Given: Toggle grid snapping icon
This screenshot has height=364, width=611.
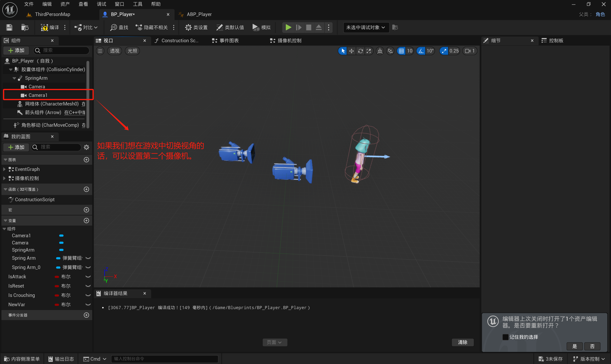Looking at the screenshot, I should point(401,51).
